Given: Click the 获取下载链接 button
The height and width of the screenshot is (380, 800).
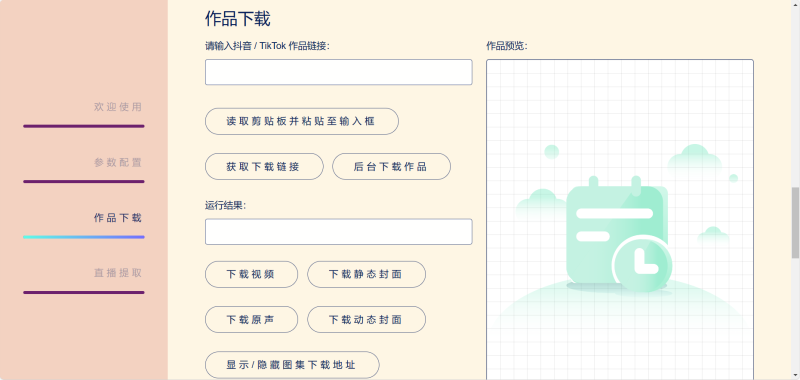Looking at the screenshot, I should click(264, 167).
